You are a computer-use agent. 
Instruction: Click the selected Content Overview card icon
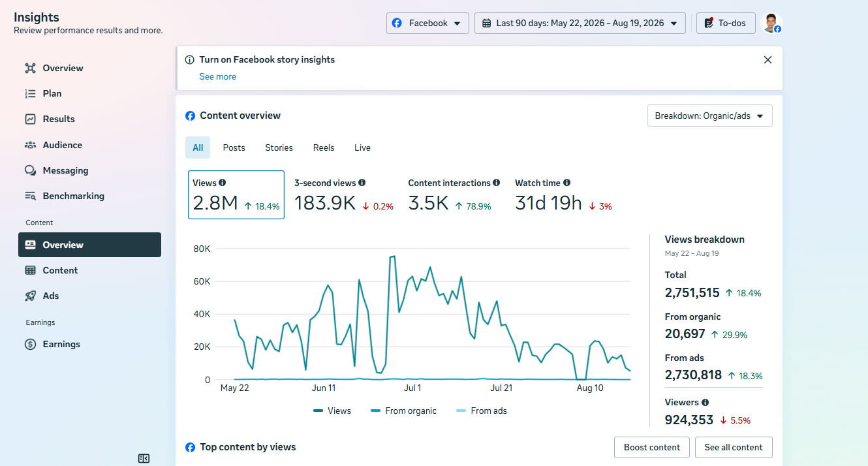tap(30, 245)
